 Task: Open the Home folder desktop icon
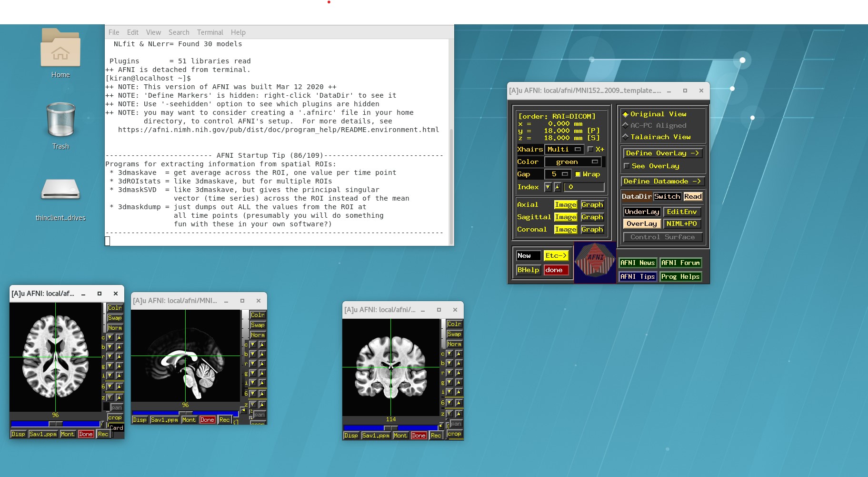tap(60, 53)
